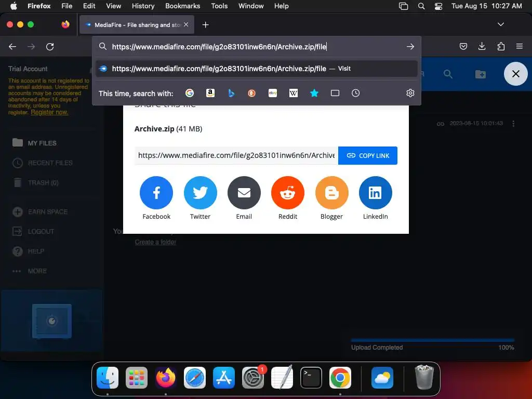Search this time with DuckDuckGo
The height and width of the screenshot is (399, 532).
click(252, 93)
